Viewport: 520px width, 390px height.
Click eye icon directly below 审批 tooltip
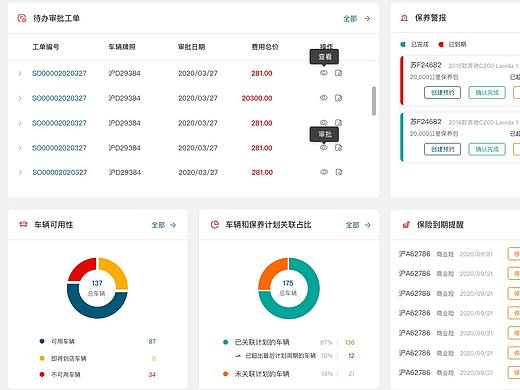(x=324, y=147)
